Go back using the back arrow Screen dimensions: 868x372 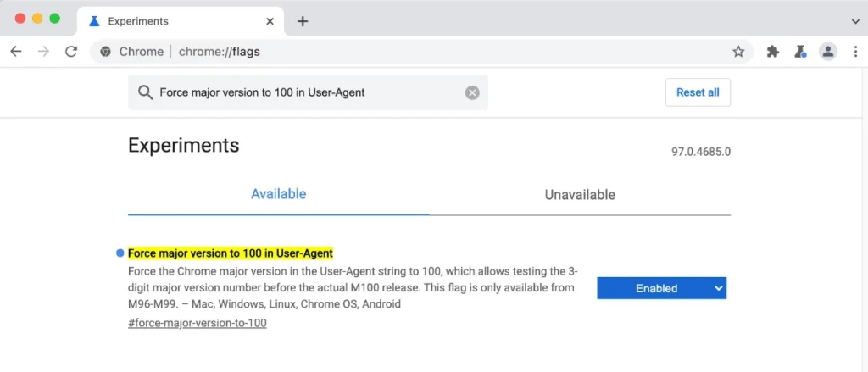click(x=16, y=52)
